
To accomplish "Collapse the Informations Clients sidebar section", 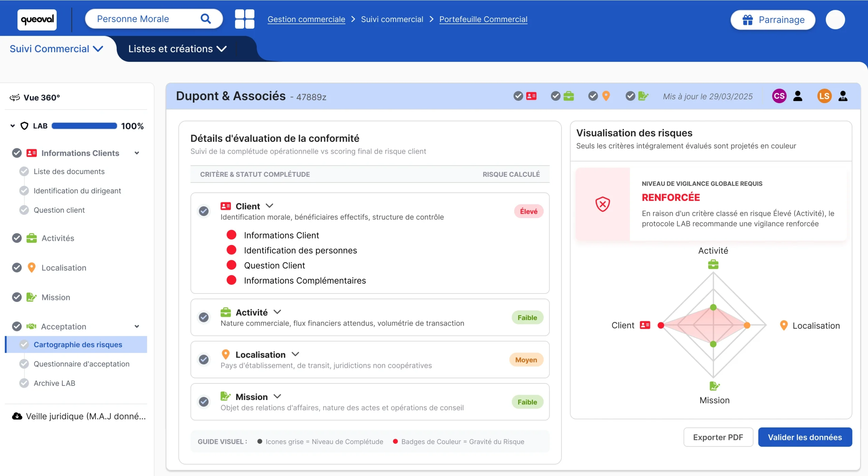I will point(137,153).
